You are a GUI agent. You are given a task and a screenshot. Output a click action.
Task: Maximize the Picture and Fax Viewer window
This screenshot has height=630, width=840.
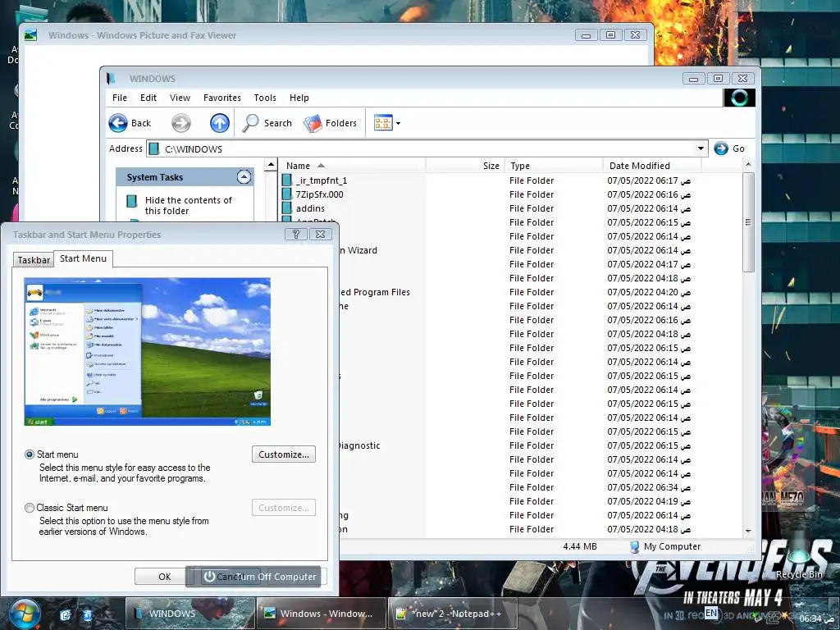pyautogui.click(x=610, y=35)
